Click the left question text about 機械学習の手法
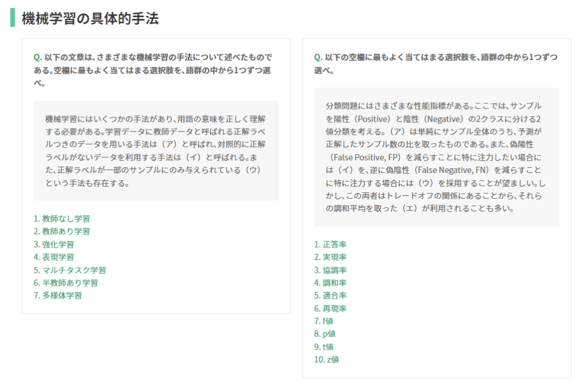Image resolution: width=588 pixels, height=382 pixels. [153, 70]
